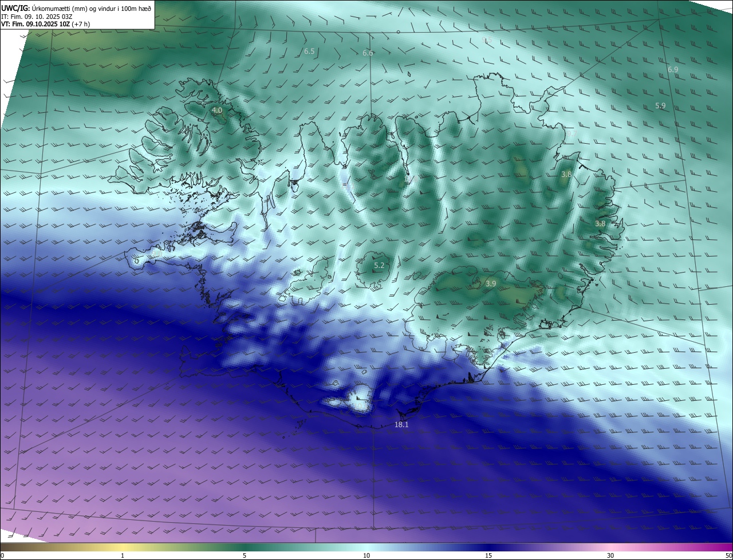Click the colorbar tick label 0

point(2,555)
